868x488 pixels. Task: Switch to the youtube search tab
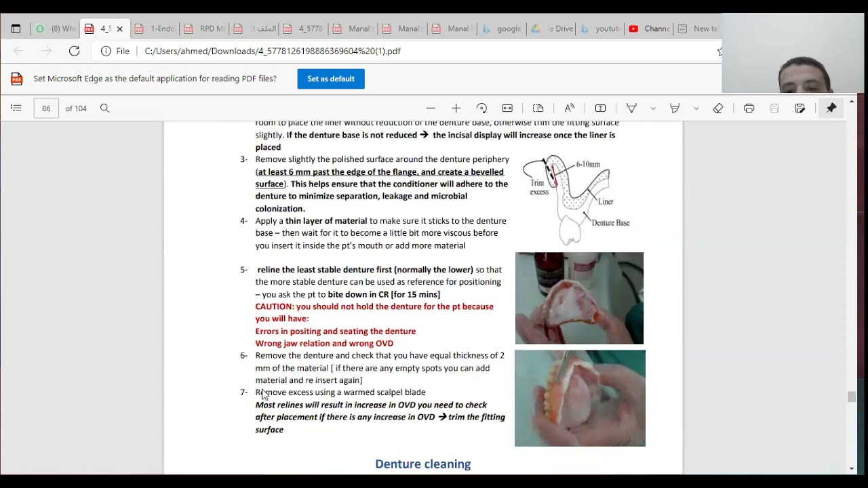(599, 28)
